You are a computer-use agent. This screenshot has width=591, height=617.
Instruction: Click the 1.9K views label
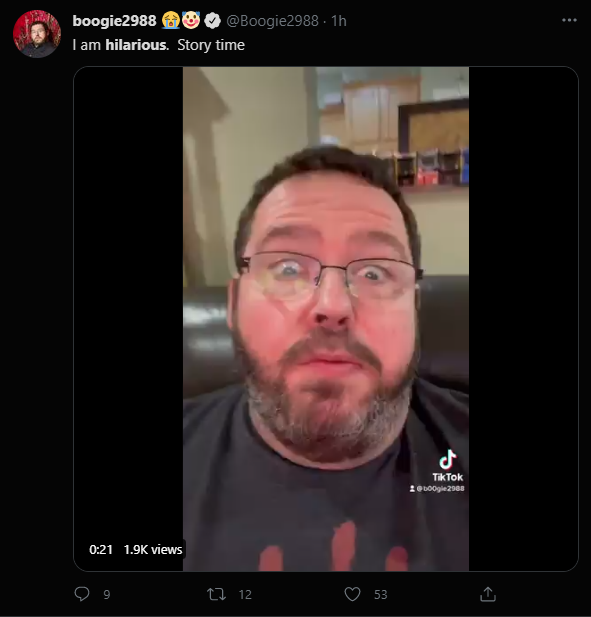click(x=153, y=549)
